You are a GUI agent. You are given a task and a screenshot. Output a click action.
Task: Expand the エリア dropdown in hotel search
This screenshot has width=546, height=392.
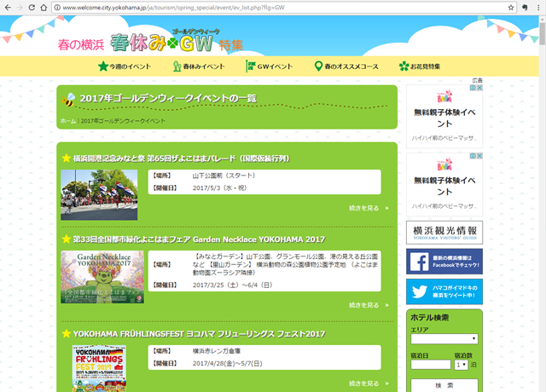coord(444,338)
